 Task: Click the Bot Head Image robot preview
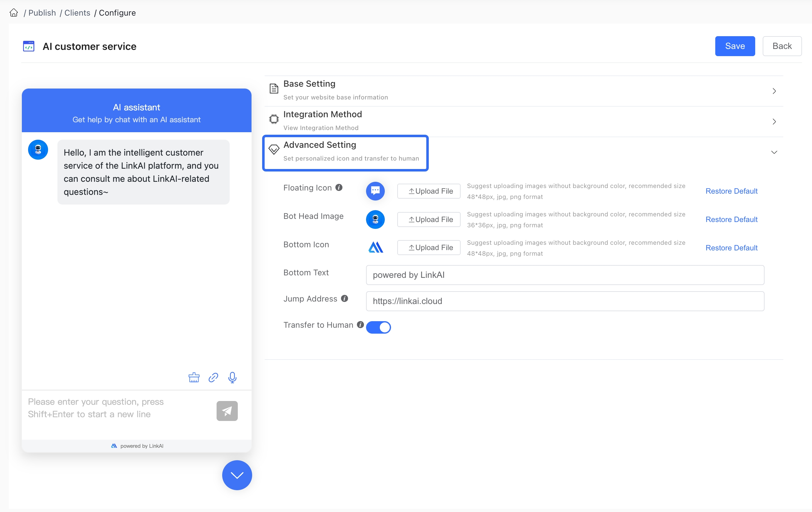375,220
